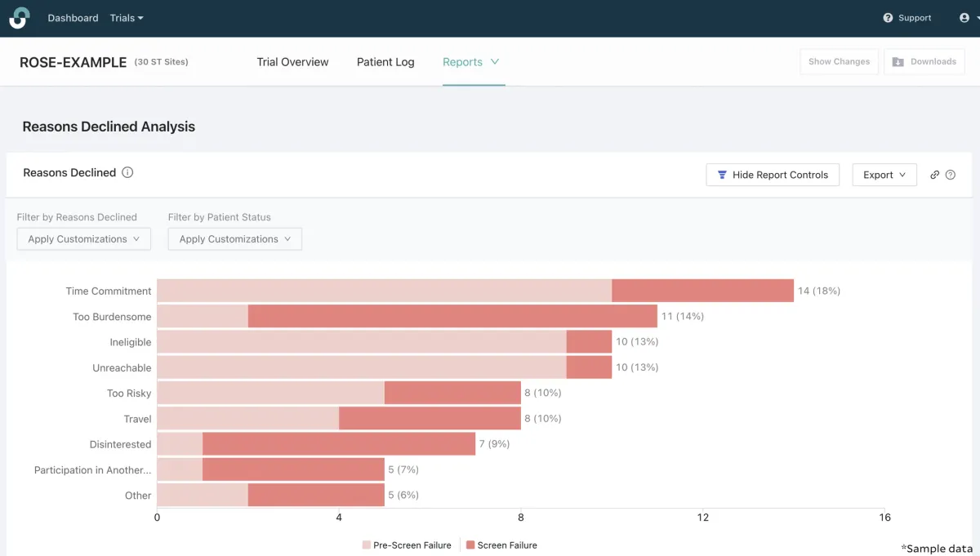This screenshot has width=980, height=556.
Task: Open Apply Customizations under Filter by Reasons Declined
Action: click(x=83, y=238)
